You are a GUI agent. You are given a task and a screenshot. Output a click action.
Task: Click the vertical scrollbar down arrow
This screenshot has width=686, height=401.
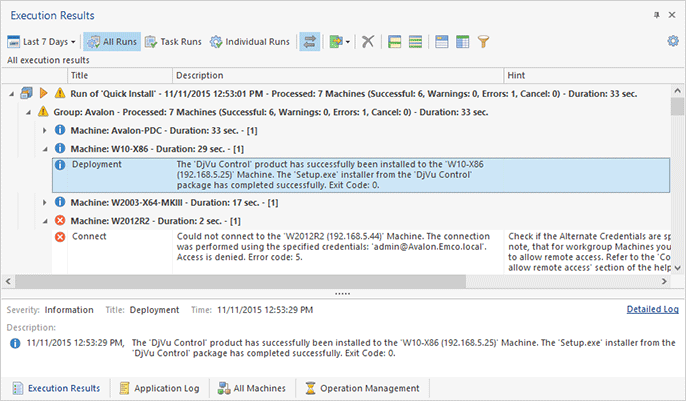677,268
